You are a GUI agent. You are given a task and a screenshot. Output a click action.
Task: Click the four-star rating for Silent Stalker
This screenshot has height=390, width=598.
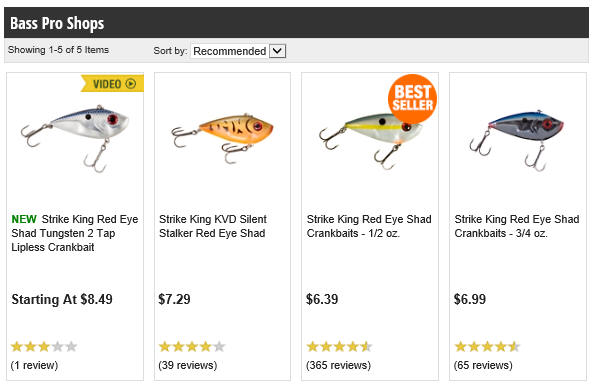(x=192, y=347)
